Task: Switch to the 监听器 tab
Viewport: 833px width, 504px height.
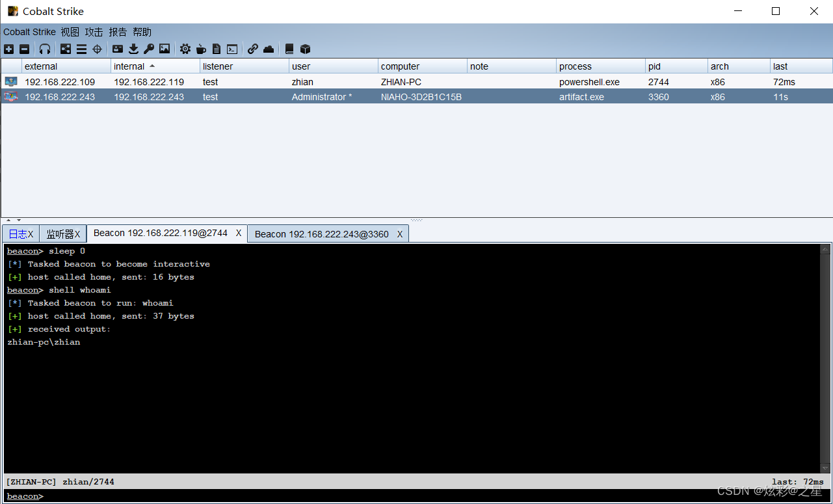Action: [60, 234]
